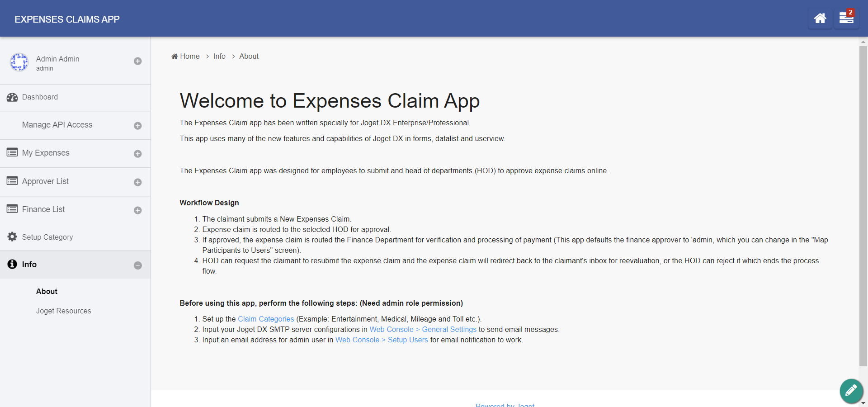
Task: Click the green pencil edit button
Action: tap(851, 390)
